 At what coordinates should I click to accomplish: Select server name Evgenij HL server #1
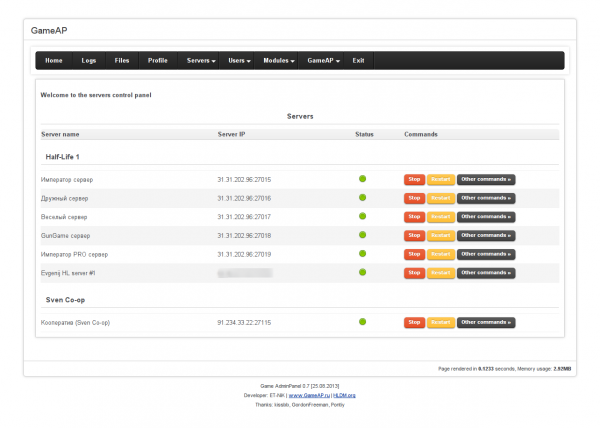click(68, 273)
